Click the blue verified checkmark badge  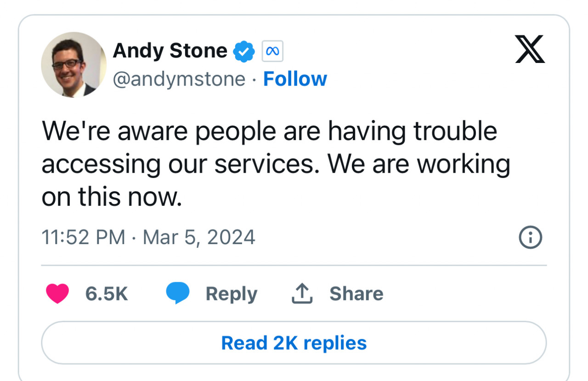tap(244, 51)
